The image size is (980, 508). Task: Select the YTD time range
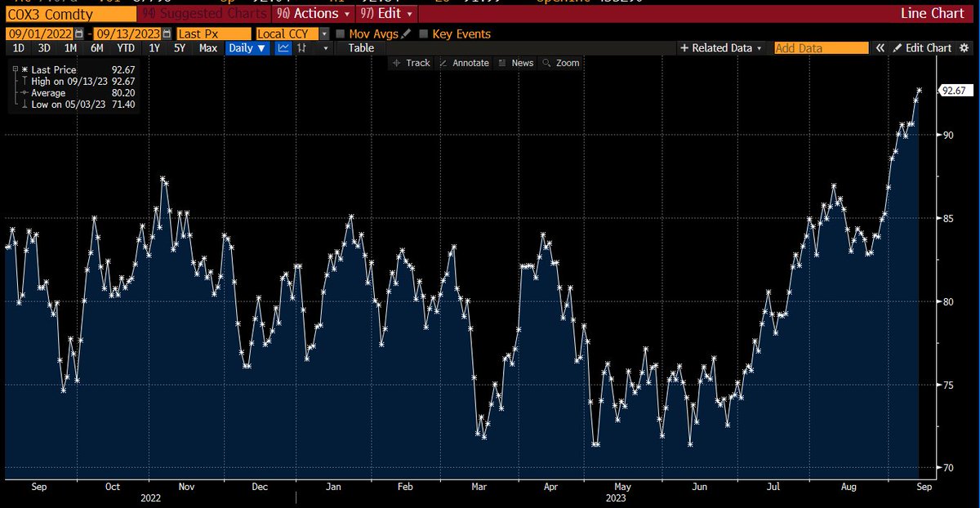(126, 48)
